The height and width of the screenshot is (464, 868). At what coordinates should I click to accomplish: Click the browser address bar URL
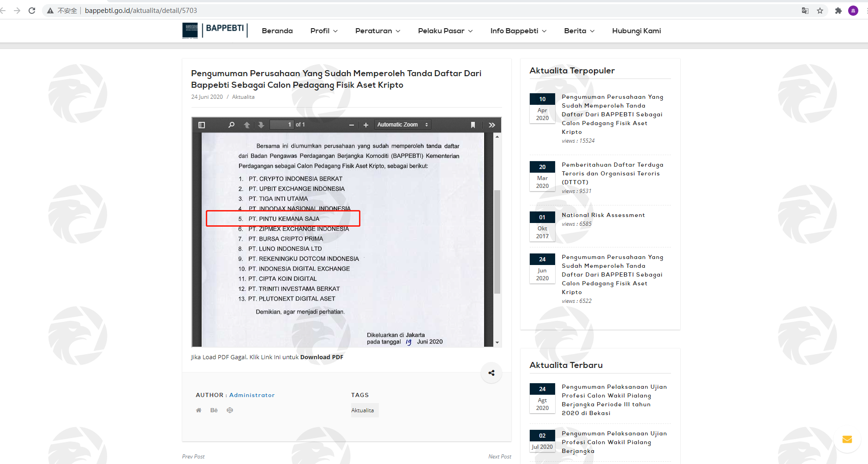tap(141, 11)
